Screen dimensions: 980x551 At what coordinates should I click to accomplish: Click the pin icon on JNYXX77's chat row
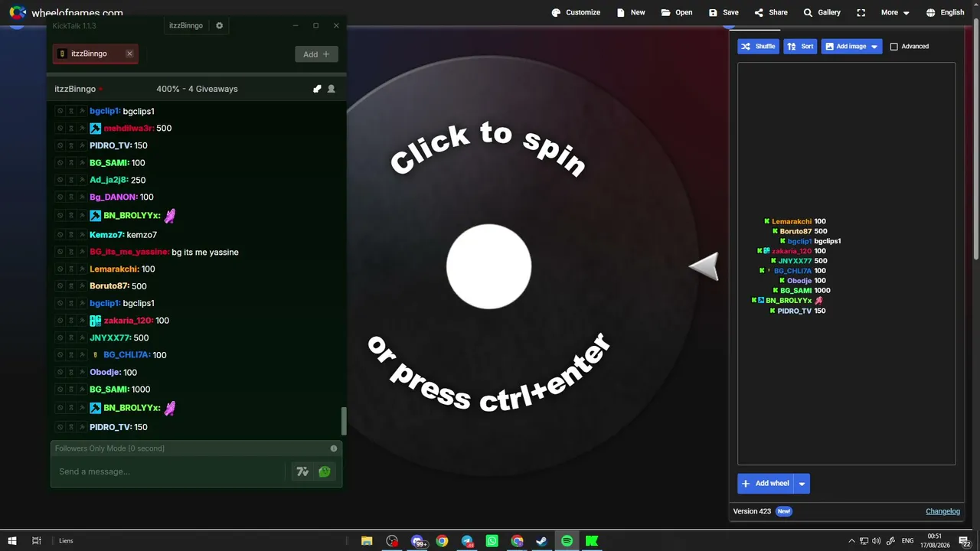[82, 337]
